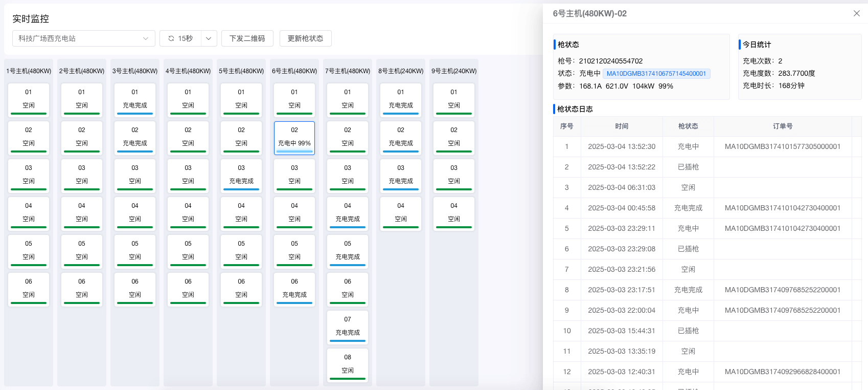Open order link MA10DGMB3174106757145400001 in gun status
The height and width of the screenshot is (390, 868).
(656, 74)
